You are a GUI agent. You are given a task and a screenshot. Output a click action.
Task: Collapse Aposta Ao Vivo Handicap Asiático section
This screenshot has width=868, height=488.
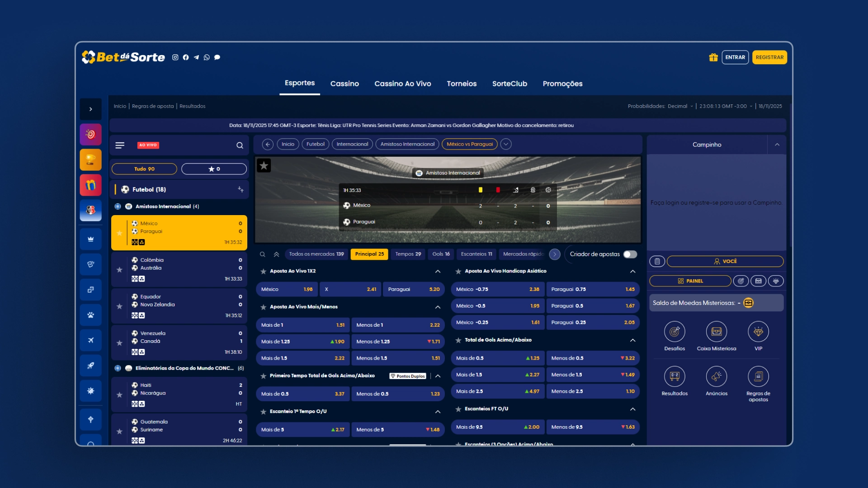click(x=632, y=272)
